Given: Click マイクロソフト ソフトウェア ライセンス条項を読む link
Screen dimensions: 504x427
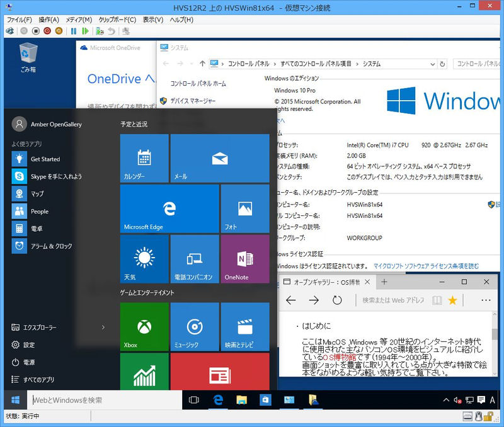Looking at the screenshot, I should pyautogui.click(x=427, y=266).
